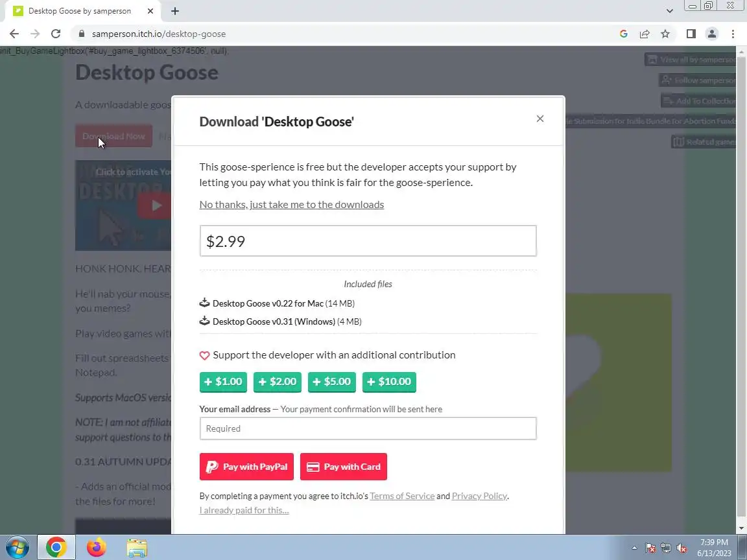
Task: Click View all by samperson
Action: click(691, 60)
